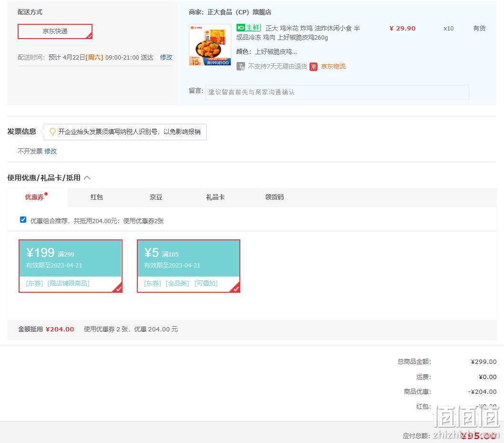Click the green 生鲜 badge icon
Screen dimensions: 504x443
[248, 28]
